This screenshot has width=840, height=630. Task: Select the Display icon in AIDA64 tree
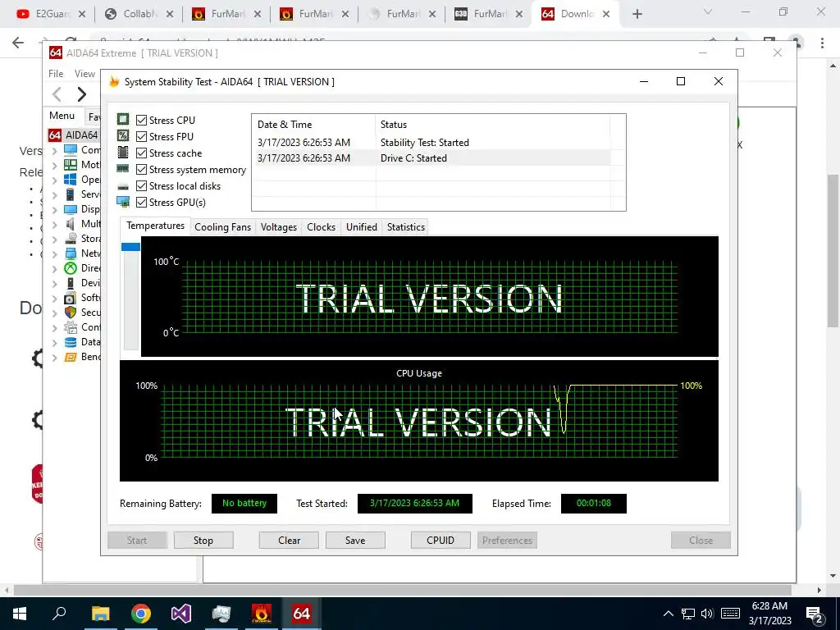71,209
